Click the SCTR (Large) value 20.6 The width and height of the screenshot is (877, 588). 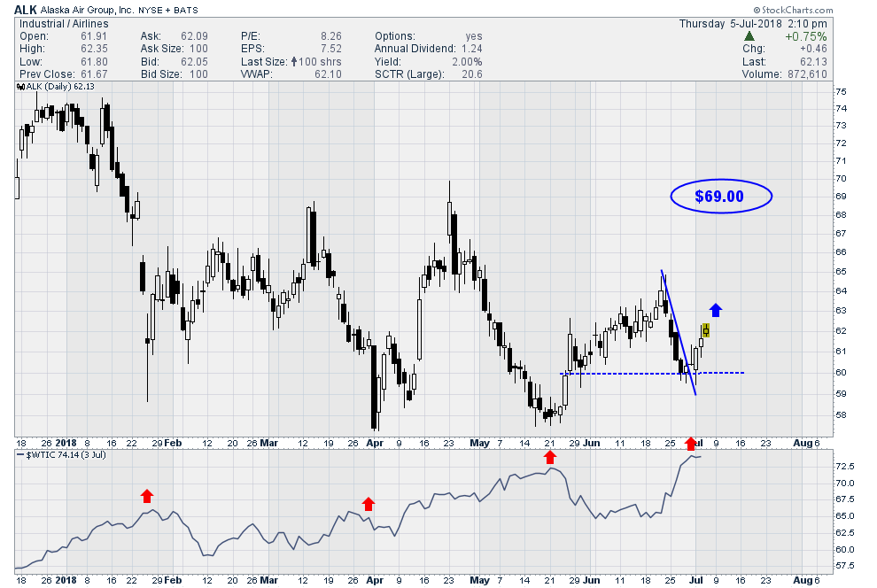[472, 73]
